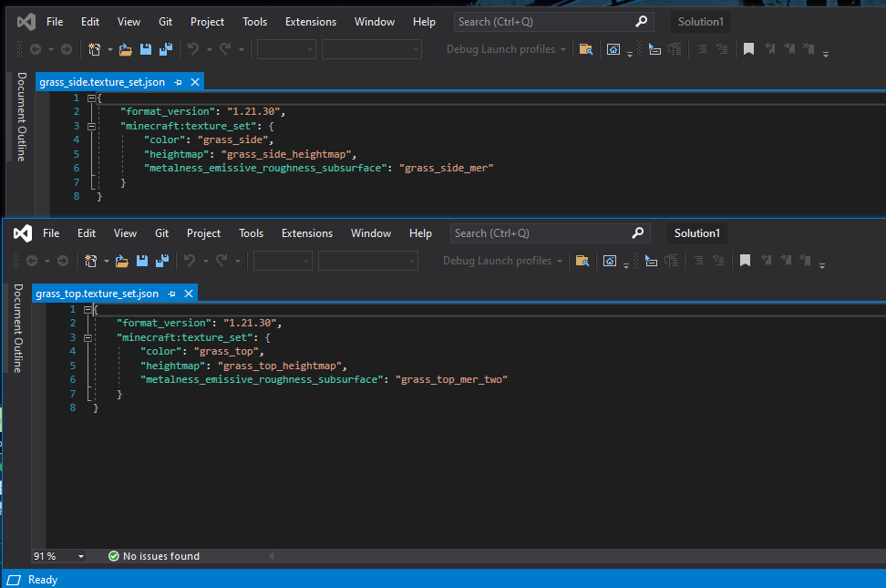Toggle pin on grass_side.texture_set.json tab
886x588 pixels.
[x=177, y=82]
